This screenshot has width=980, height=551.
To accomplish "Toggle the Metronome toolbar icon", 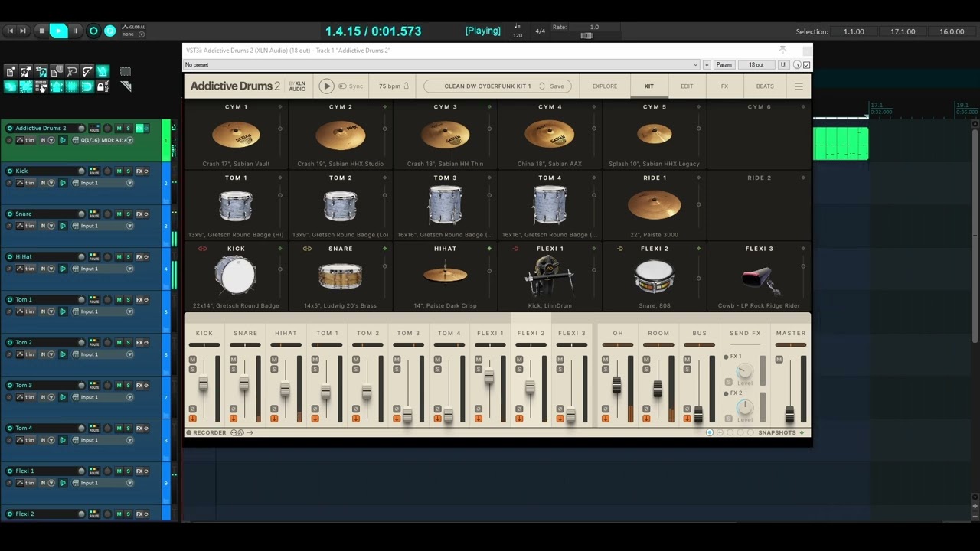I will tap(103, 71).
